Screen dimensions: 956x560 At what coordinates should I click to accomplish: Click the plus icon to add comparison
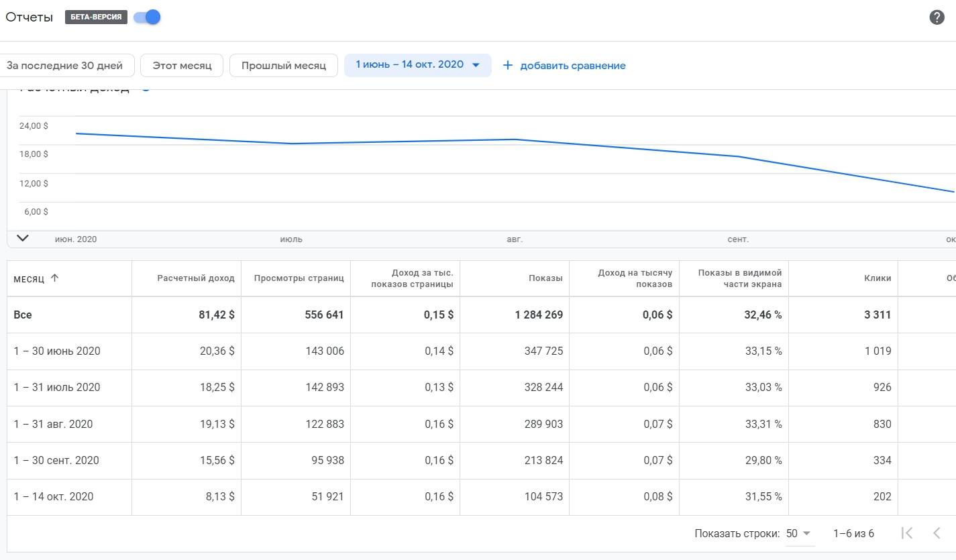point(508,66)
